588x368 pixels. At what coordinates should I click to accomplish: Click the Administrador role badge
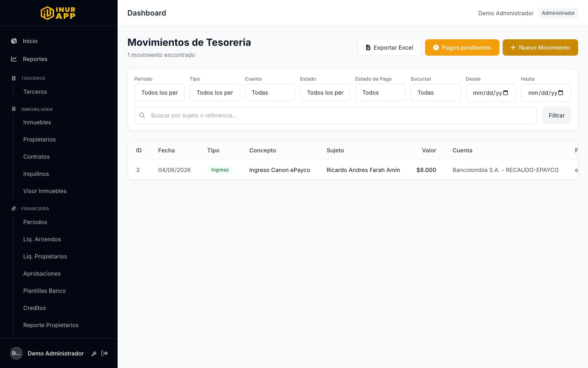click(558, 13)
